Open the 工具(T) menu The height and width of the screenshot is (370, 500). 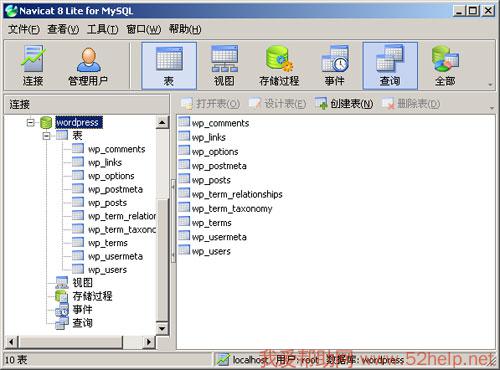102,29
